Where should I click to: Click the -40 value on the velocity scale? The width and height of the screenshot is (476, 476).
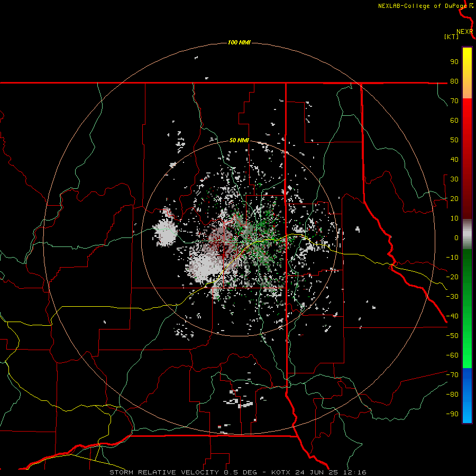tap(452, 316)
